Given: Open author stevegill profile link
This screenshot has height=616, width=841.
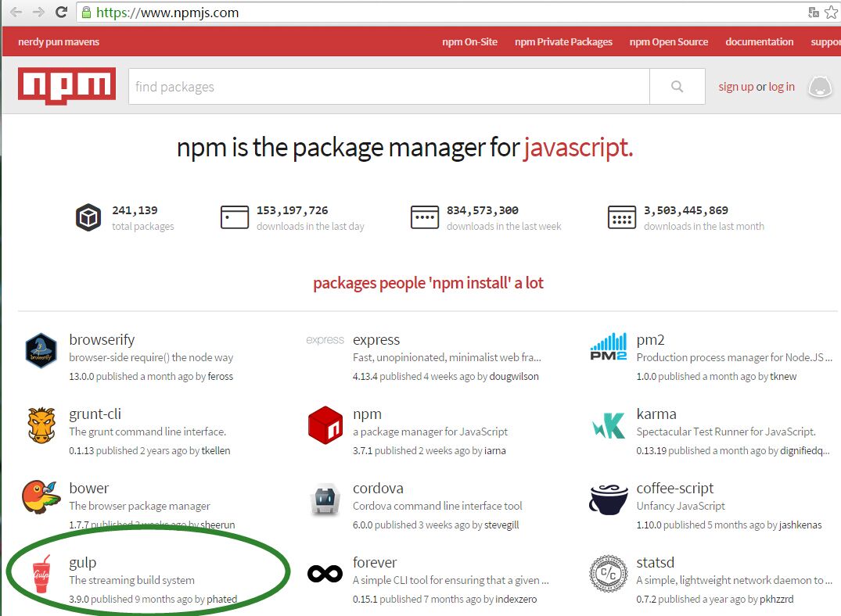Looking at the screenshot, I should point(501,525).
